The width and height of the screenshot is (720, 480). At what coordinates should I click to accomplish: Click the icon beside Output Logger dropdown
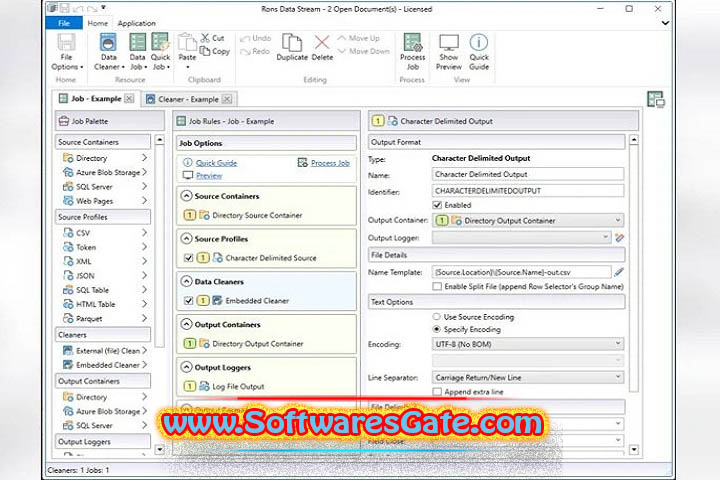(619, 238)
